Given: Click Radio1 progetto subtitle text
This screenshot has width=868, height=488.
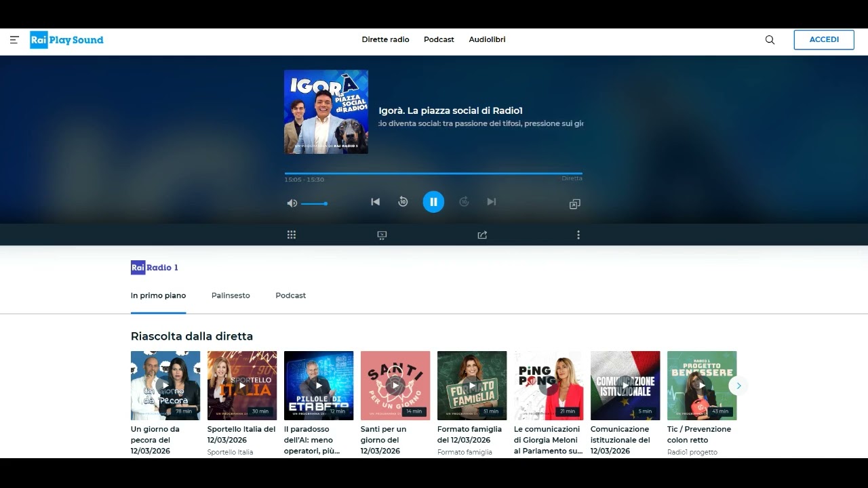Looking at the screenshot, I should click(x=692, y=452).
